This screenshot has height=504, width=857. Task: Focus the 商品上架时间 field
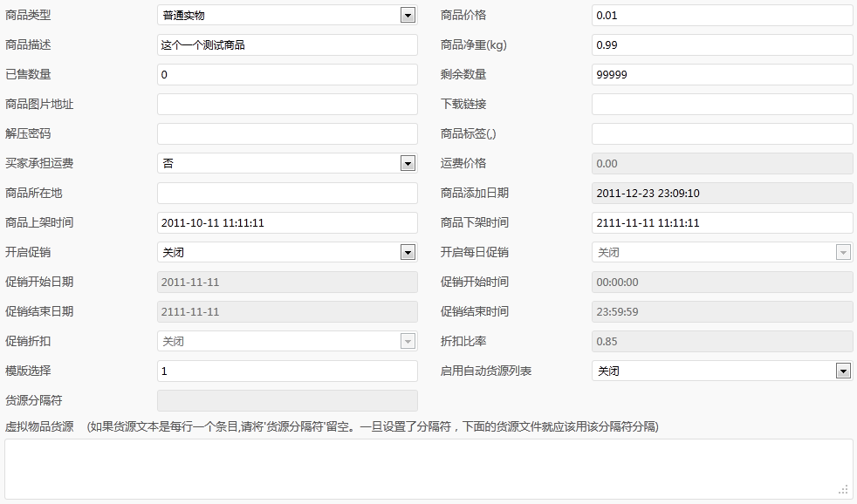coord(287,222)
